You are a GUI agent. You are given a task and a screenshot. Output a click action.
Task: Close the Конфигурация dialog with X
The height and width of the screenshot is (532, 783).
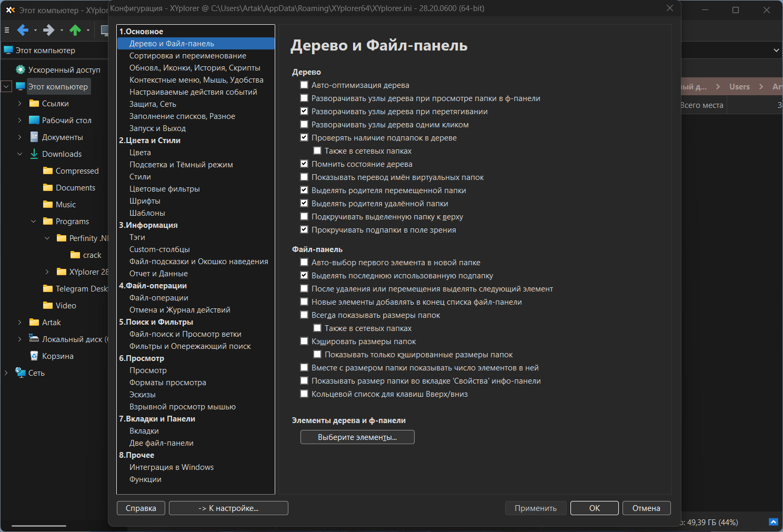[670, 8]
